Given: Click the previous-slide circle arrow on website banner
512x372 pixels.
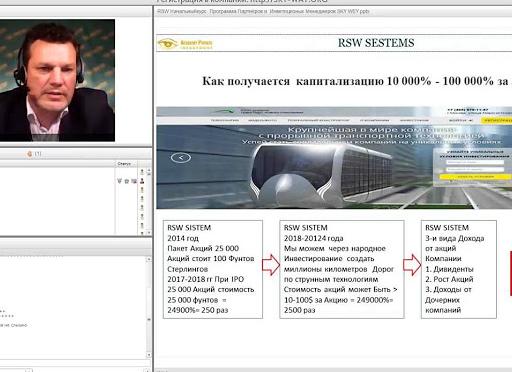Looking at the screenshot, I should 181,157.
